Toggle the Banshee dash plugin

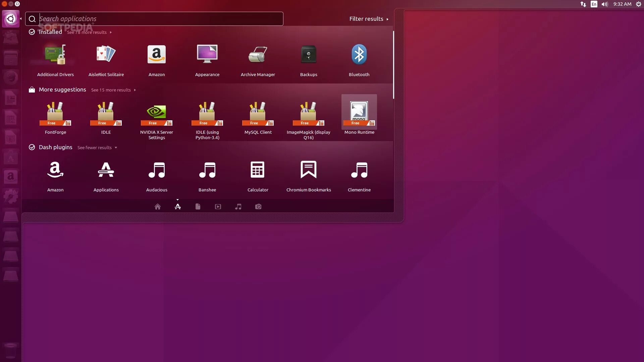point(207,170)
